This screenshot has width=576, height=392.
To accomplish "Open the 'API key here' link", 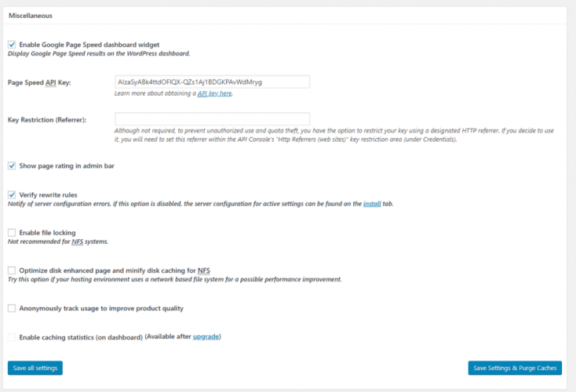I will coord(214,93).
